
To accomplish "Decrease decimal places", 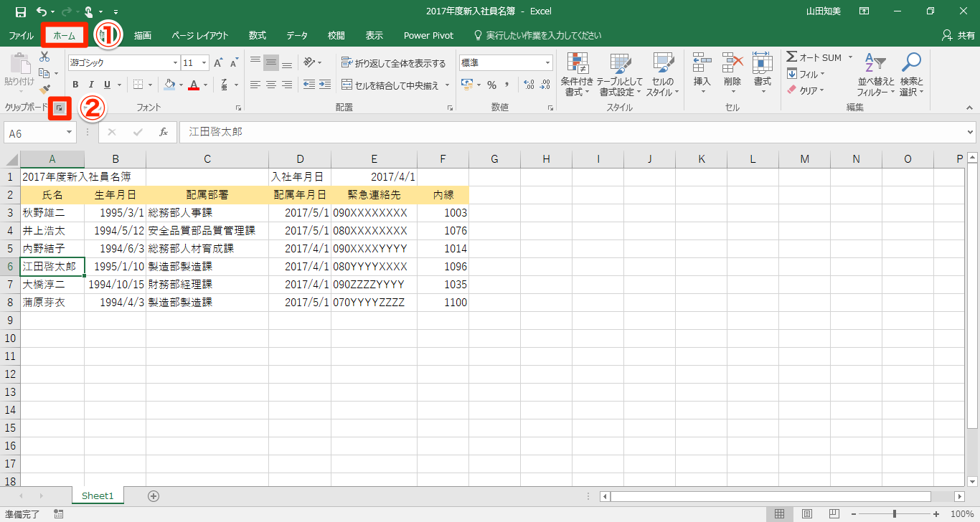I will coord(545,85).
